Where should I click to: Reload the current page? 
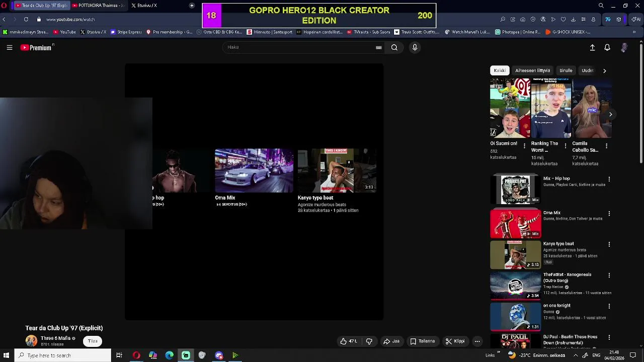click(x=26, y=19)
